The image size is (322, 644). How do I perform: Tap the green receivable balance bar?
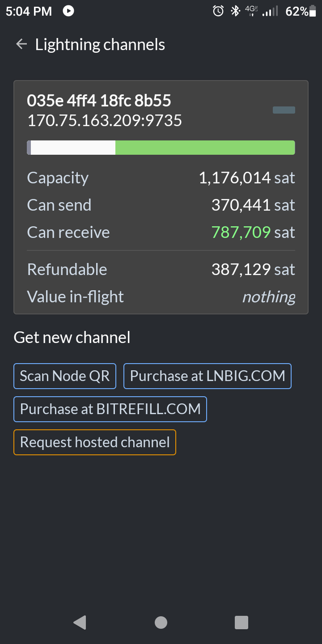[205, 148]
